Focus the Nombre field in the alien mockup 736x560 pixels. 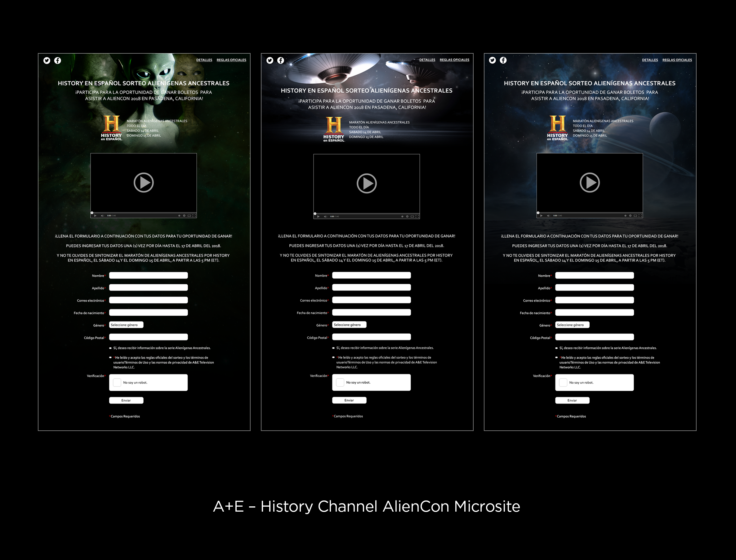(148, 275)
